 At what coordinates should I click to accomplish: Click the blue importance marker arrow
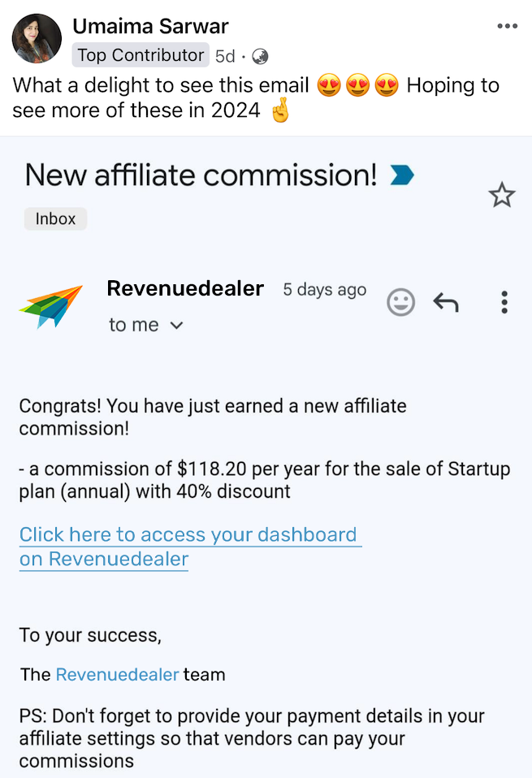pos(402,175)
